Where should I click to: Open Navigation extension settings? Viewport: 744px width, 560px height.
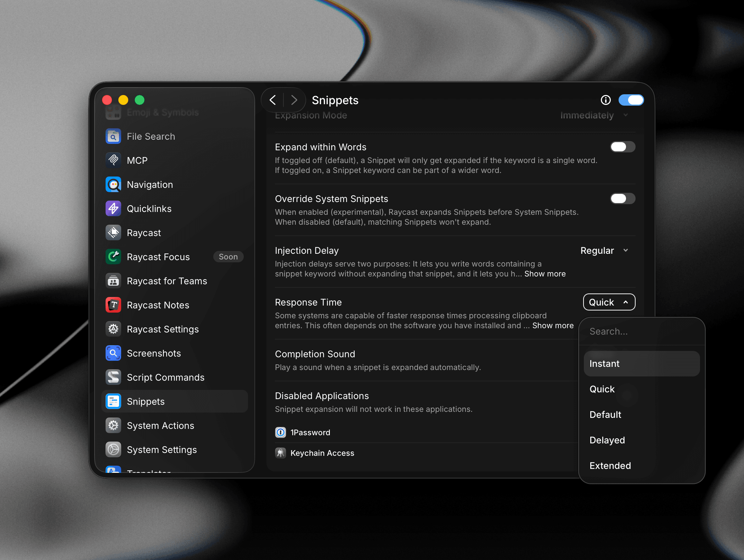(x=175, y=185)
